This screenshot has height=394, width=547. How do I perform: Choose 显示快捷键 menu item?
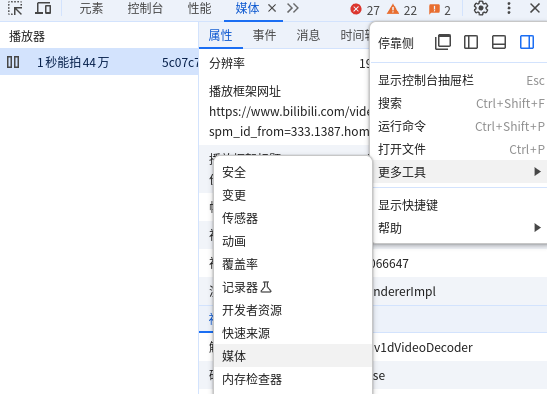(460, 205)
